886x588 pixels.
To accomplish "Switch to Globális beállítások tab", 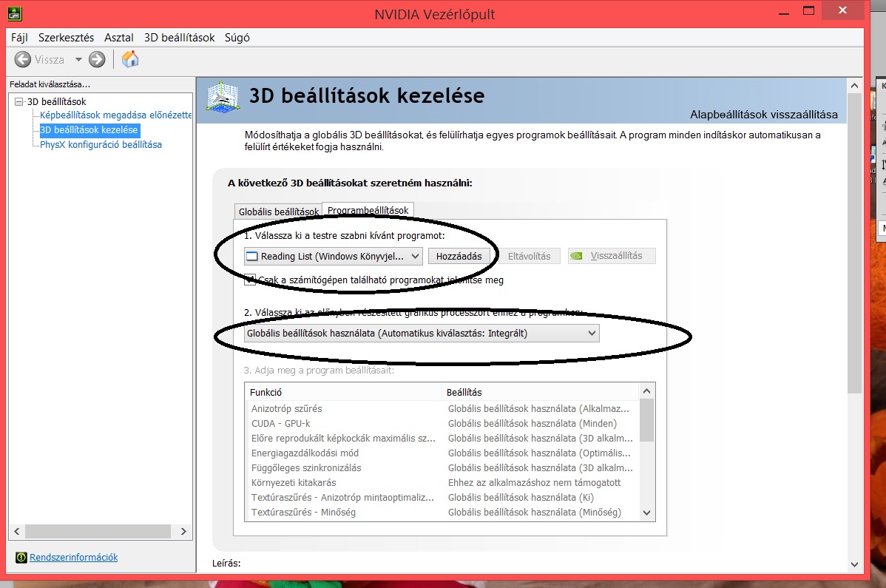I will click(x=278, y=212).
